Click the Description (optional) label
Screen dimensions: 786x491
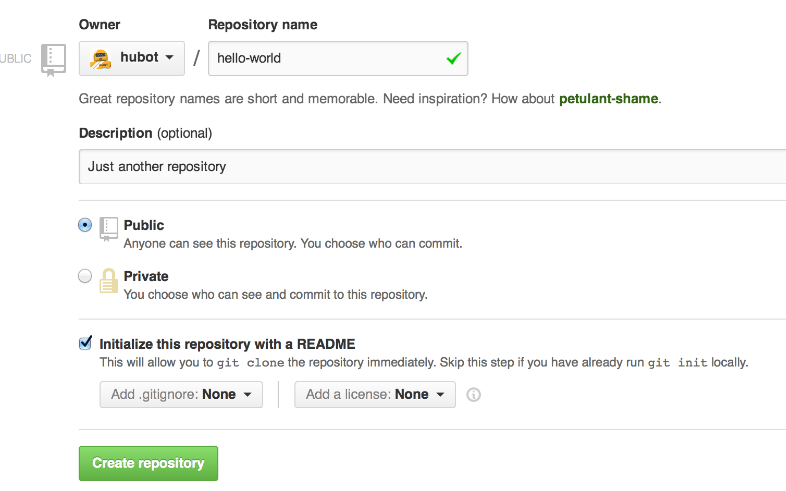pos(145,133)
